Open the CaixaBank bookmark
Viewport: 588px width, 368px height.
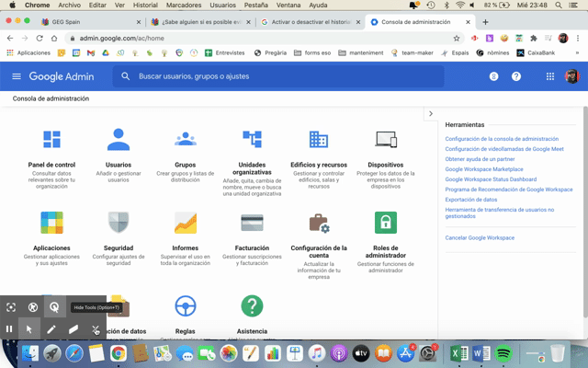(536, 53)
